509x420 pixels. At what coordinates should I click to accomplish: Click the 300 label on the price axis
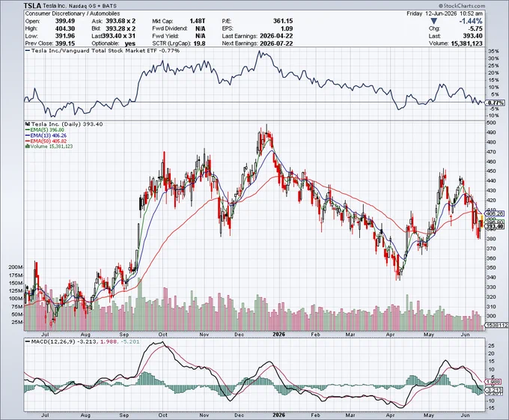(491, 316)
